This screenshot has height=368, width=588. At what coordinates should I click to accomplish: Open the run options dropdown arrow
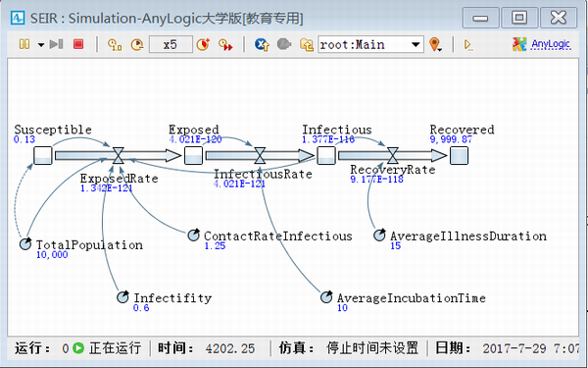click(41, 45)
